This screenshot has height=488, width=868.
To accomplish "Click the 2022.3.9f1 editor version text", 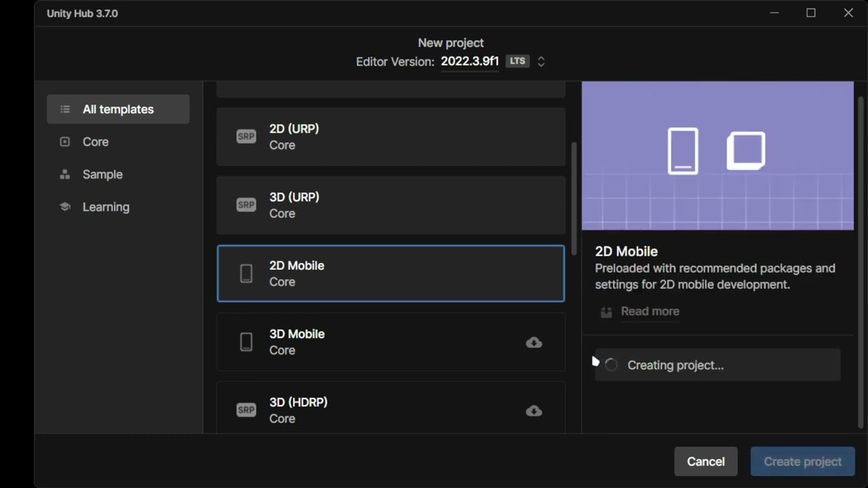I will (470, 61).
